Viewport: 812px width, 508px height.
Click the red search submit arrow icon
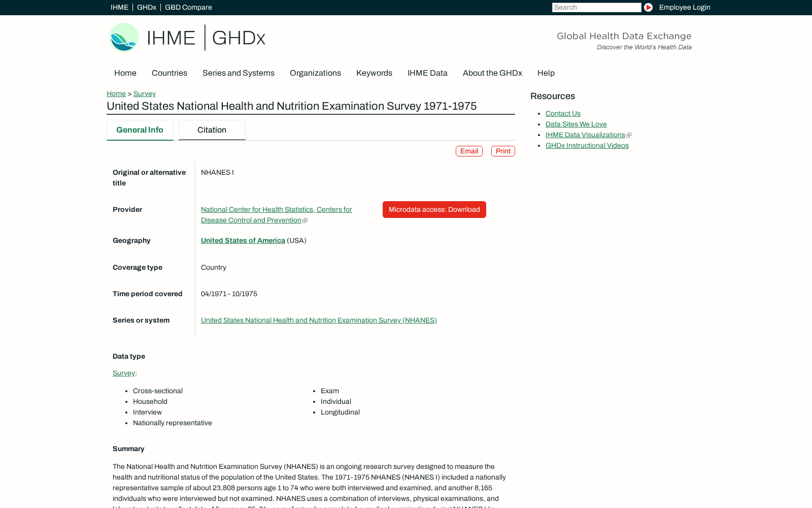tap(648, 7)
